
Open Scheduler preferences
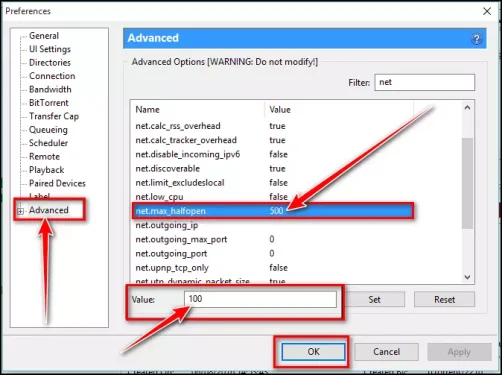click(x=48, y=143)
